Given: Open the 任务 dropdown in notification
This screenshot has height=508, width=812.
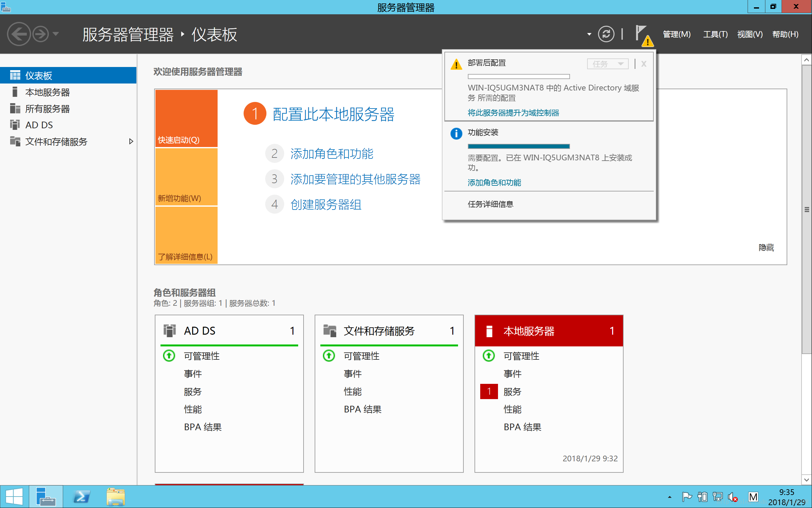Looking at the screenshot, I should tap(608, 64).
